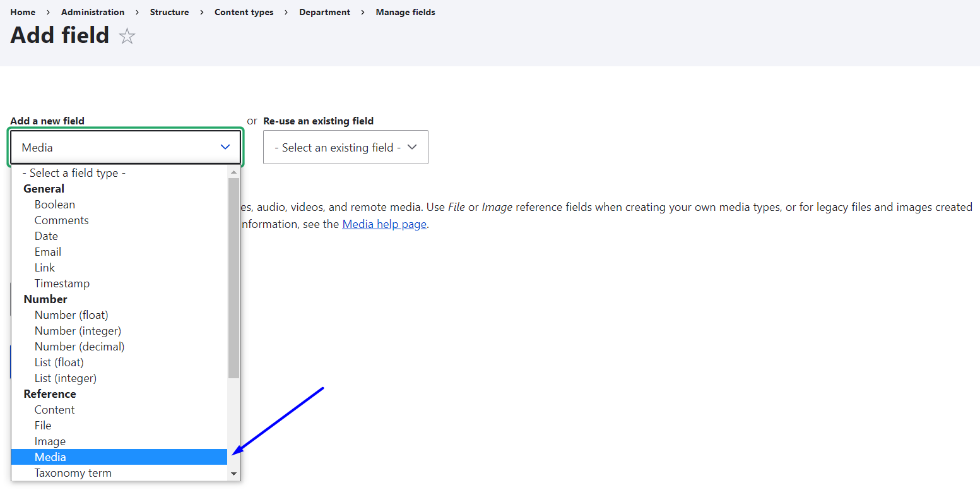980x490 pixels.
Task: Select the Taxonomy term reference type
Action: pyautogui.click(x=73, y=472)
